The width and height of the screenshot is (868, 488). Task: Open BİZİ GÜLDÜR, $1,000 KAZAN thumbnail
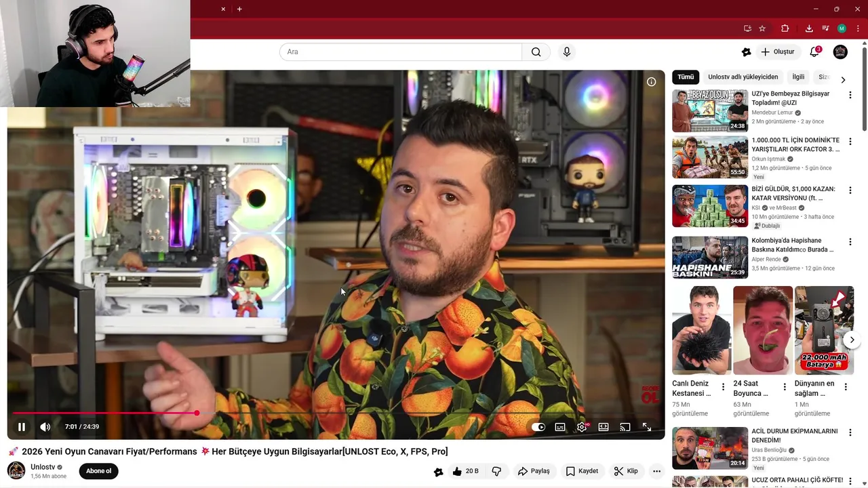[710, 206]
